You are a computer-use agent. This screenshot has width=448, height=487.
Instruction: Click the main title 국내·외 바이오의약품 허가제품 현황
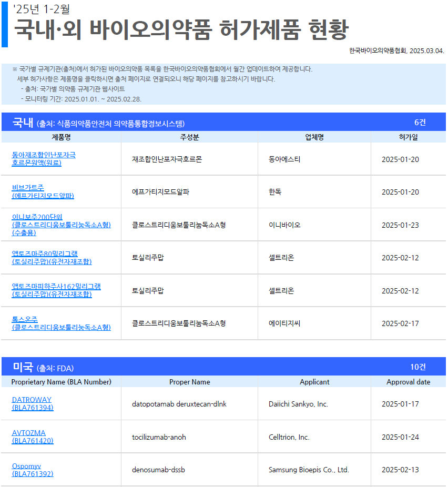pos(181,29)
